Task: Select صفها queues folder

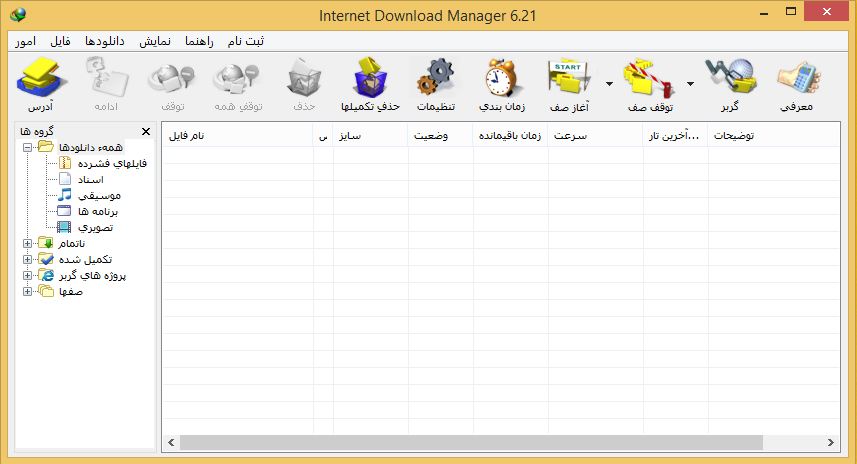Action: point(71,291)
